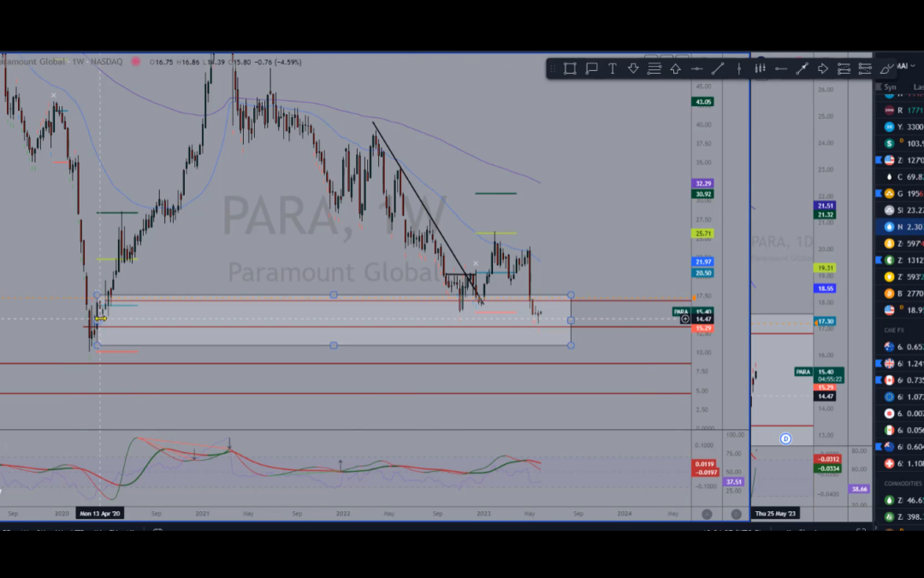Viewport: 924px width, 578px height.
Task: Select the Euro flag 1.07 watchlist row
Action: pos(899,397)
